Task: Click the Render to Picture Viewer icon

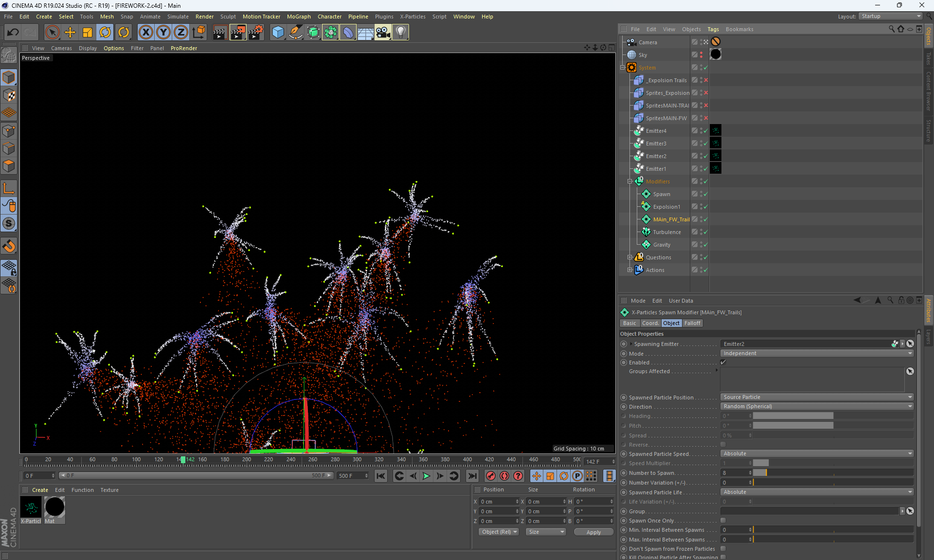Action: (237, 32)
